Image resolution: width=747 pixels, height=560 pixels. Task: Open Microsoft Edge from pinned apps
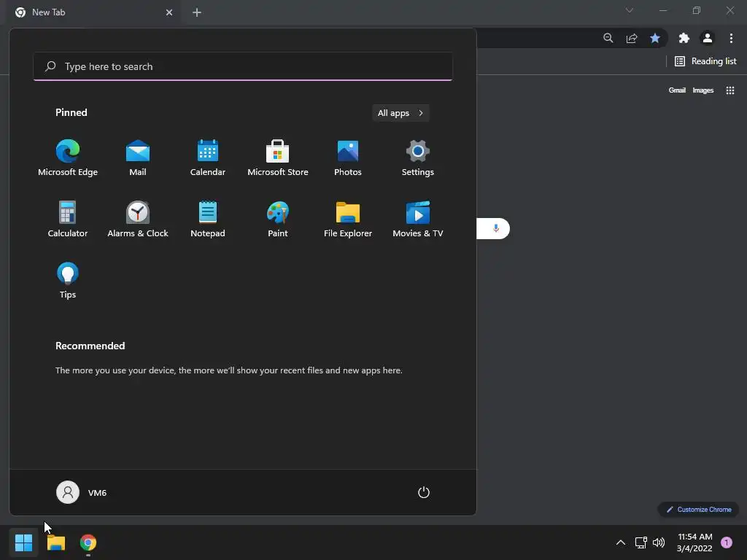(x=68, y=158)
